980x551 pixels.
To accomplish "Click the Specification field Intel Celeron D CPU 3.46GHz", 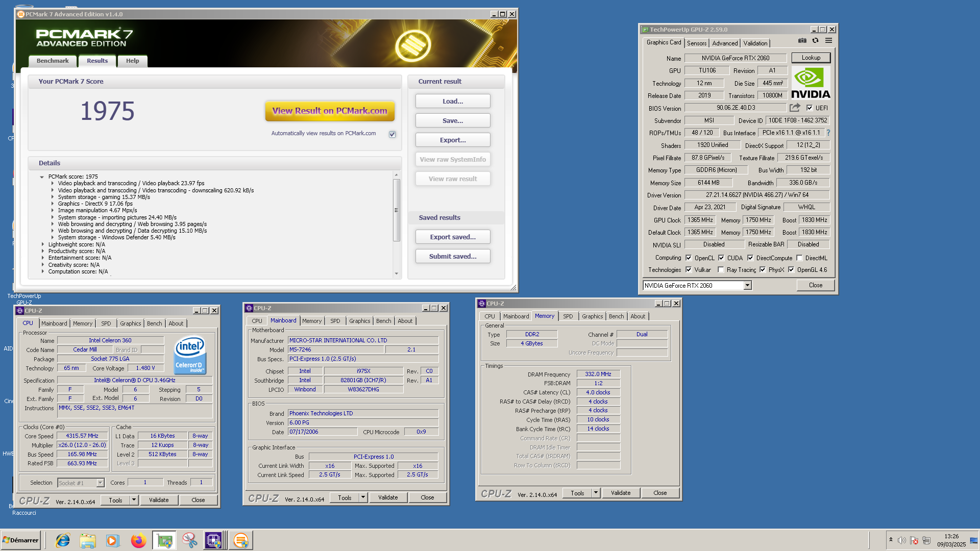I will [135, 380].
